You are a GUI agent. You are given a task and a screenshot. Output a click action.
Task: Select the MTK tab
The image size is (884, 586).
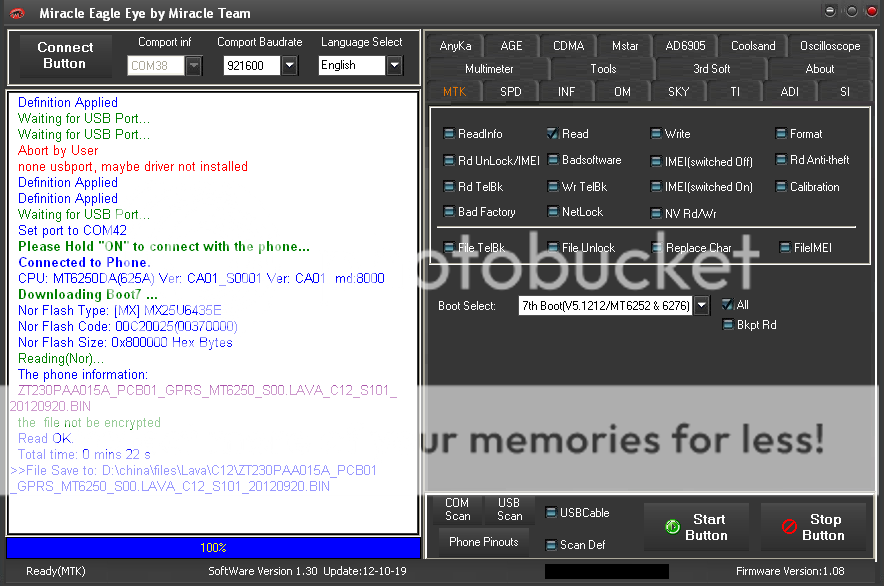pos(454,91)
